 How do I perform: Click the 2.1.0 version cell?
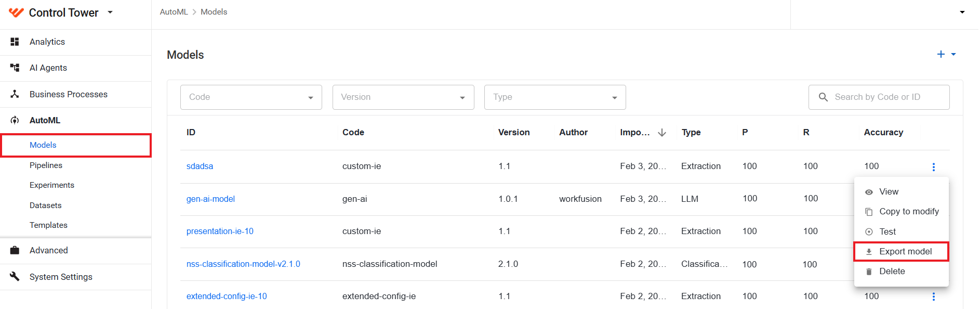coord(508,264)
